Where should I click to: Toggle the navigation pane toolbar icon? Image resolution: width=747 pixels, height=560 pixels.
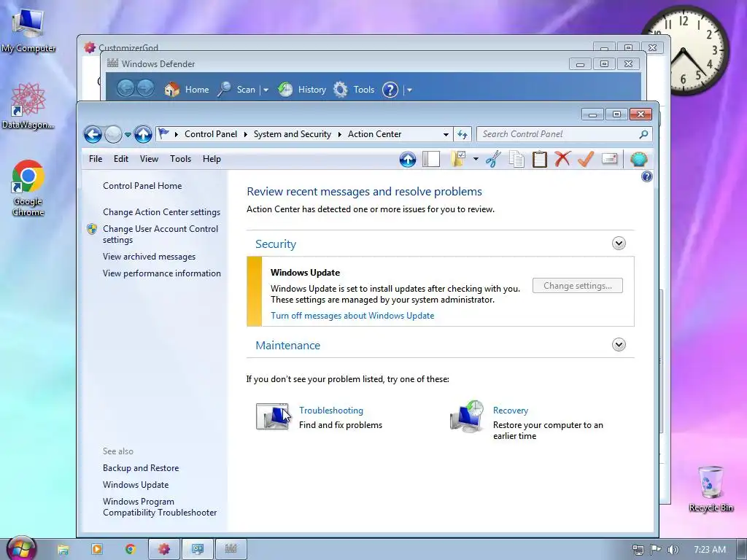click(x=431, y=159)
